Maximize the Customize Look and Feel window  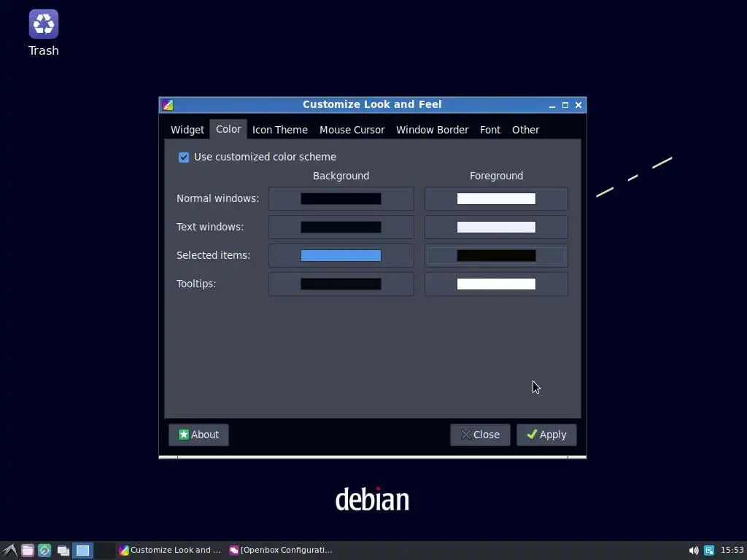click(x=565, y=105)
